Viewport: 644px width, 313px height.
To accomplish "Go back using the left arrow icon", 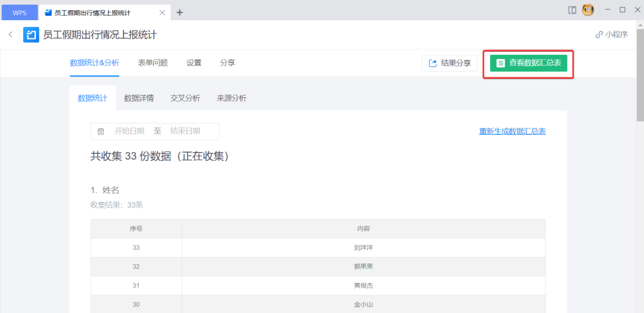I will pos(11,35).
